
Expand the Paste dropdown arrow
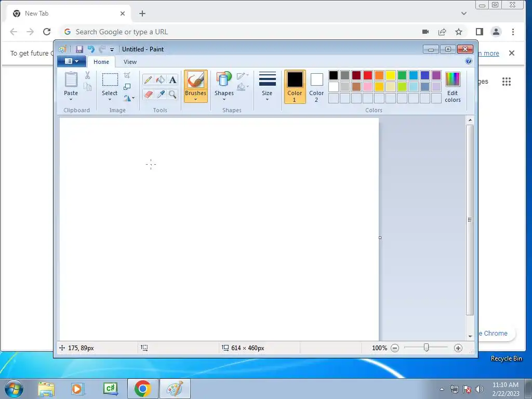71,99
